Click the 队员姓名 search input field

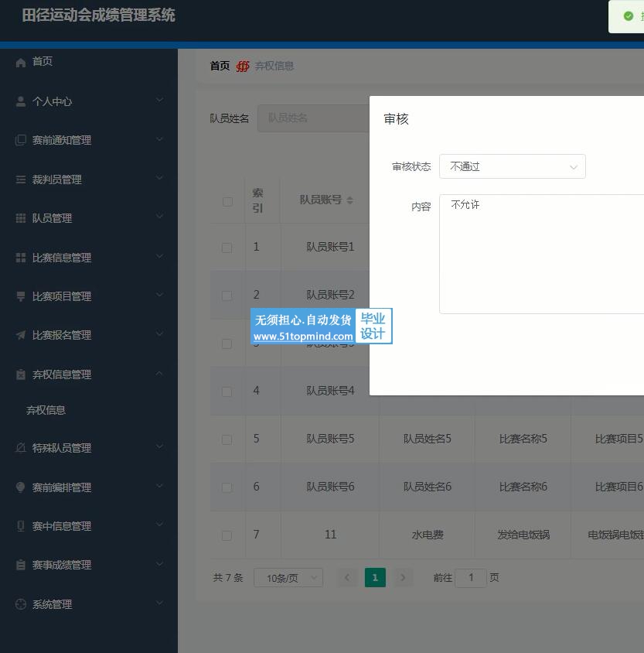(x=313, y=118)
